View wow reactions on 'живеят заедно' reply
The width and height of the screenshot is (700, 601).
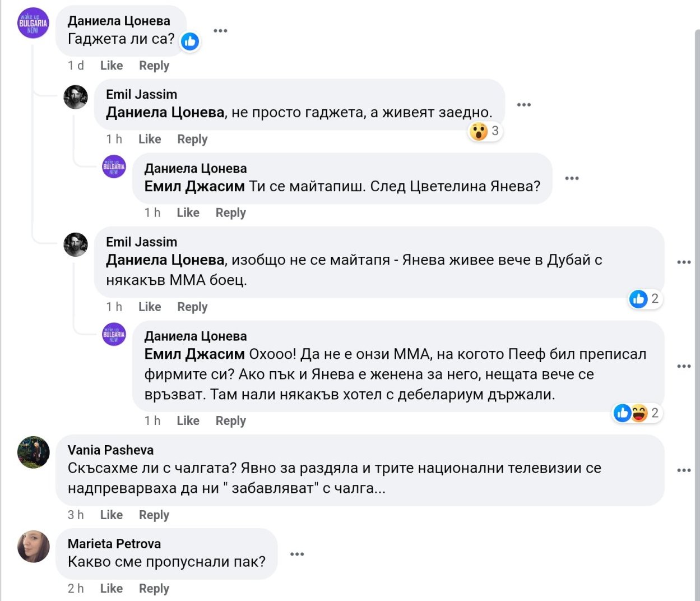coord(485,131)
